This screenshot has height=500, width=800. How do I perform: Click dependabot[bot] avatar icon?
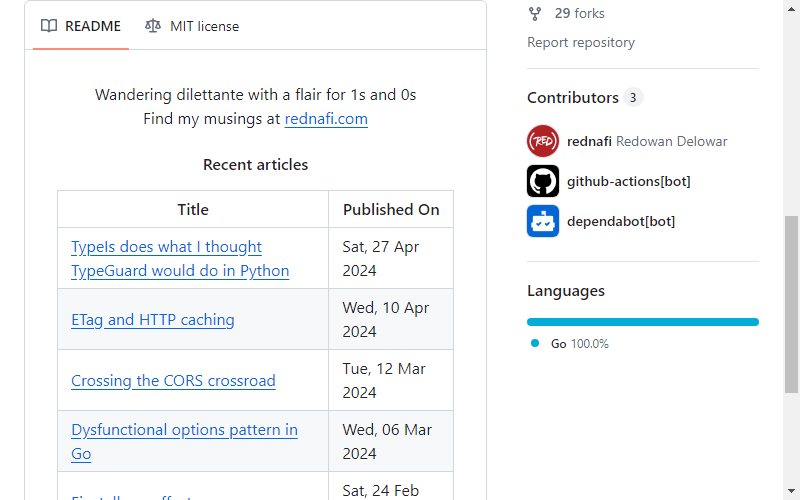pos(543,221)
